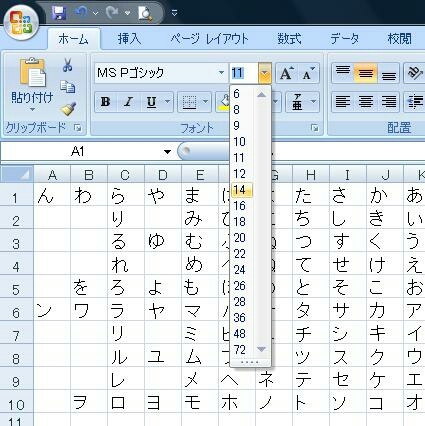Switch to 挿入 ribbon tab

tap(129, 39)
